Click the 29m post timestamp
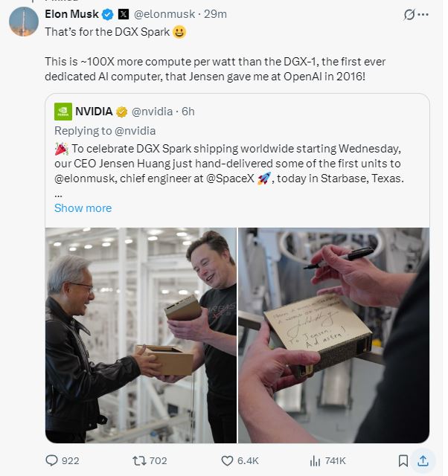Screen dimensions: 448x476 (x=216, y=14)
